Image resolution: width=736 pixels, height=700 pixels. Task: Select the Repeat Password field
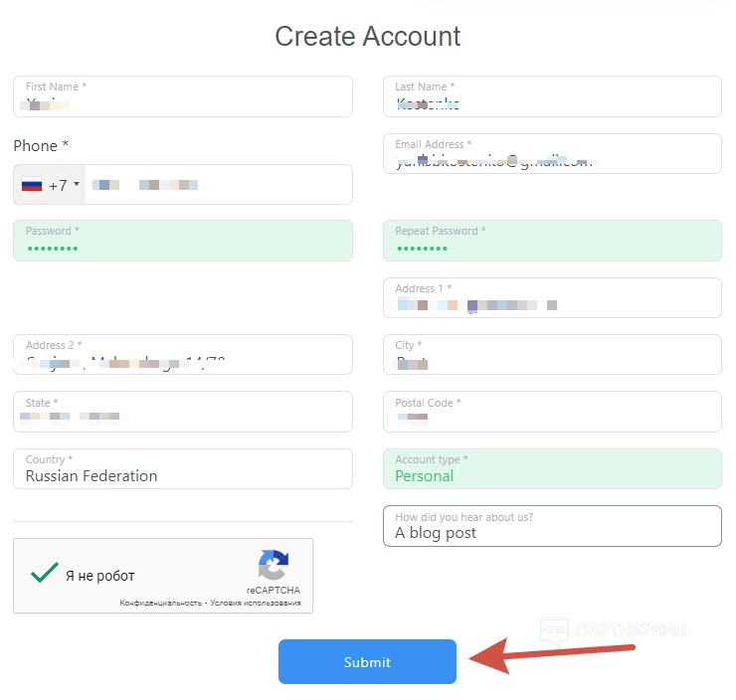coord(552,242)
